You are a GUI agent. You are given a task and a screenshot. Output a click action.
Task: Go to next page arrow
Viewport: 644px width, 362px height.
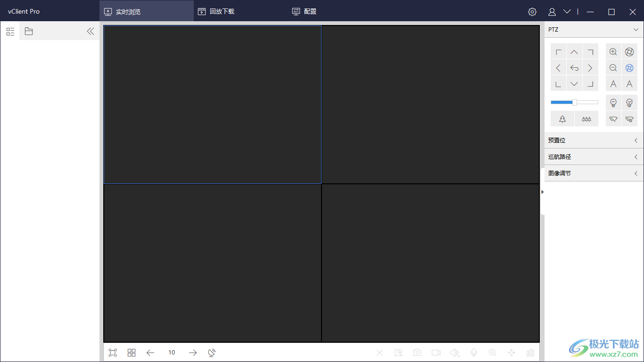193,353
